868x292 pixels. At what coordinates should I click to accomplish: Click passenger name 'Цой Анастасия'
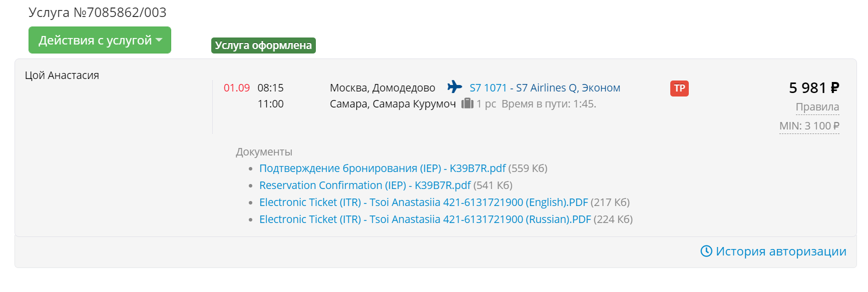coord(62,75)
